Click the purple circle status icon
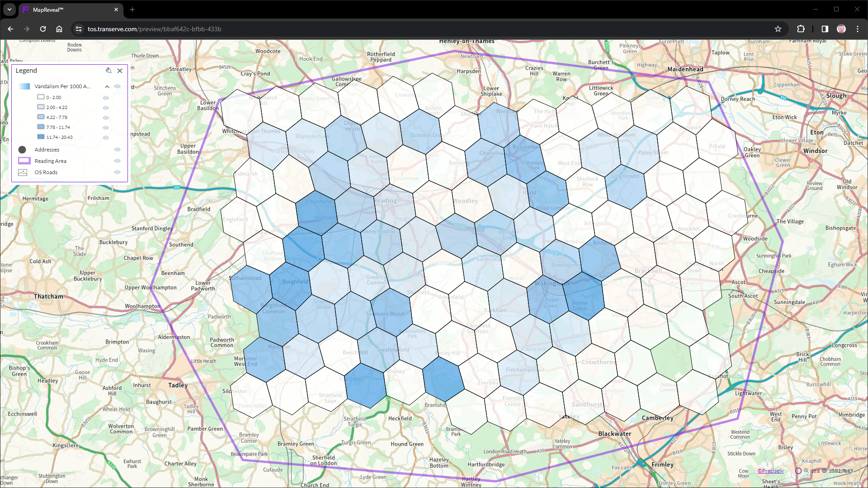Screen dimensions: 868x488 pos(798,471)
